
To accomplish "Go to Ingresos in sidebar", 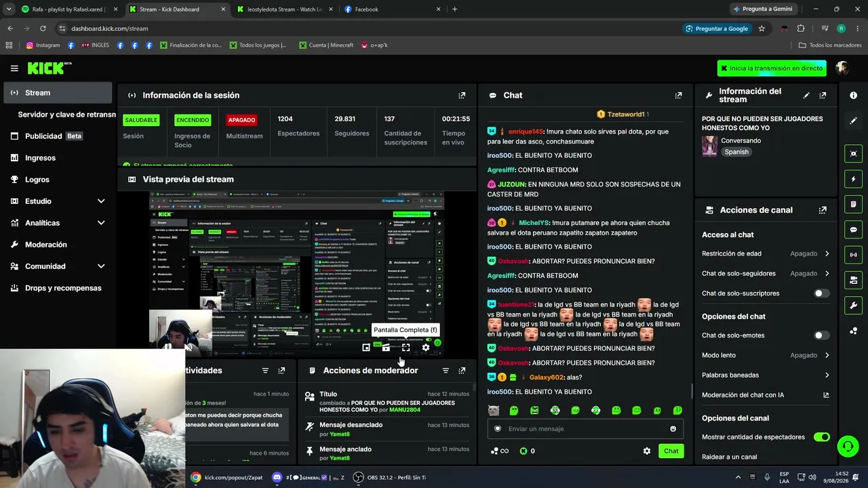I will coord(58,158).
